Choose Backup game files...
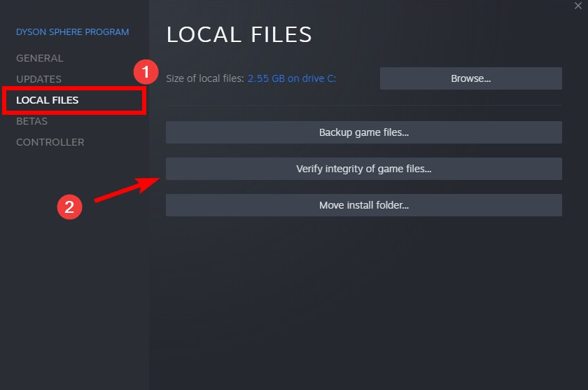Screen dimensions: 588x390 [x=364, y=132]
